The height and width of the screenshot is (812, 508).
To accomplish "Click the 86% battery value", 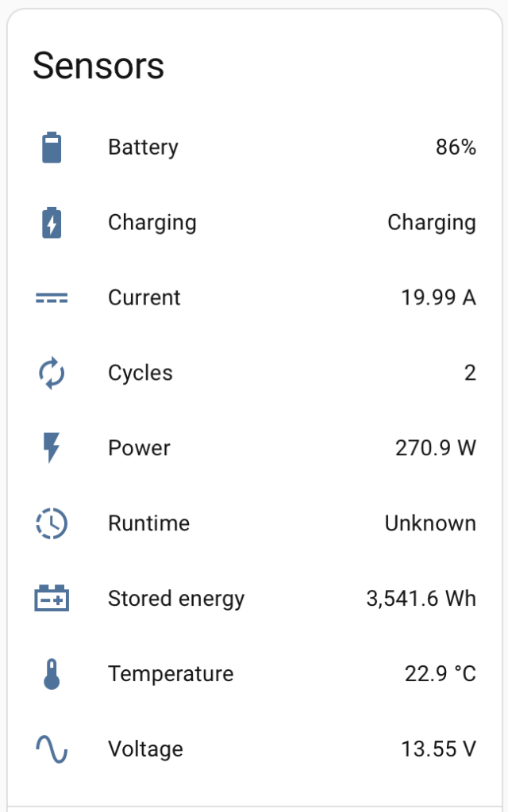I will tap(456, 147).
